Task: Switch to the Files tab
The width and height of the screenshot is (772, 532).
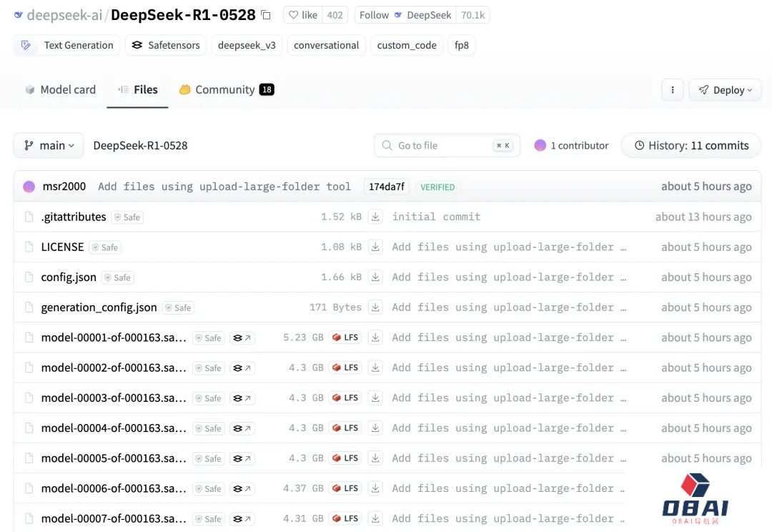Action: click(x=138, y=89)
